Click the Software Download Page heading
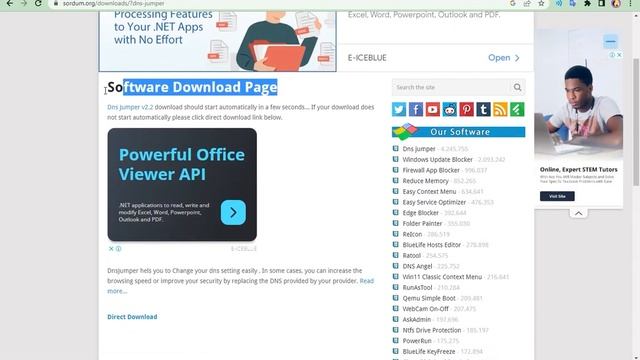Image resolution: width=640 pixels, height=360 pixels. click(x=192, y=87)
